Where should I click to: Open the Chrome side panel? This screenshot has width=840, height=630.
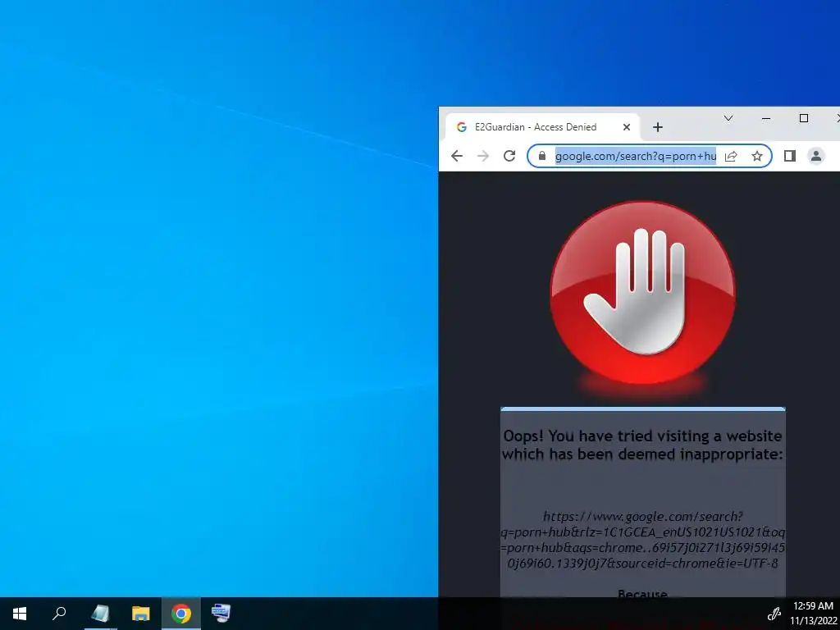[790, 156]
